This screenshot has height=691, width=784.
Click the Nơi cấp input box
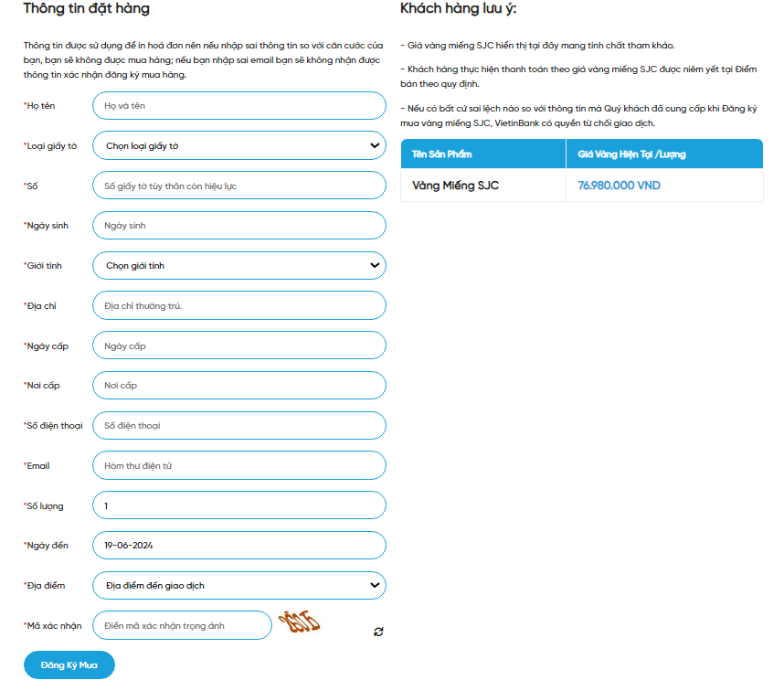point(239,386)
